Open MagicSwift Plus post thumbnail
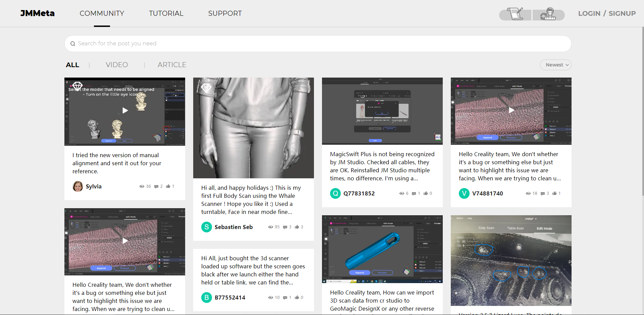 382,111
